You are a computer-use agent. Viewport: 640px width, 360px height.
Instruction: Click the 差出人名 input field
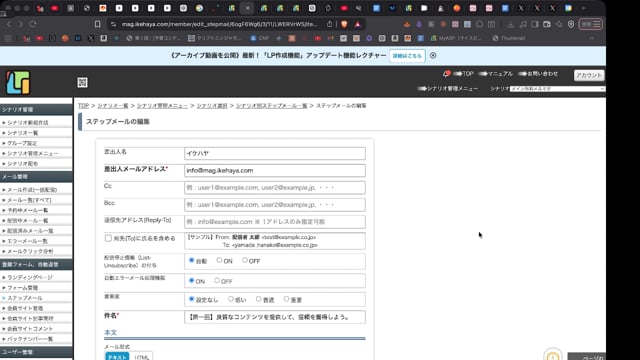pos(275,153)
